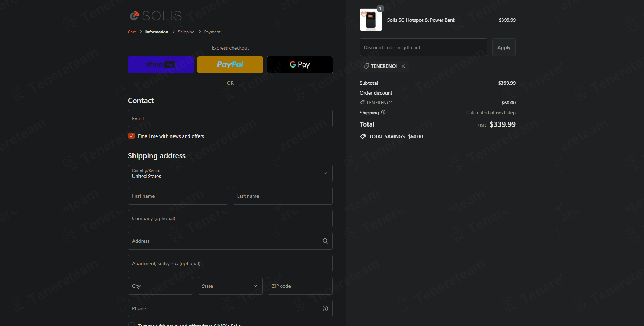Click the Phone number field
Screen dimensions: 644x326
click(x=230, y=308)
